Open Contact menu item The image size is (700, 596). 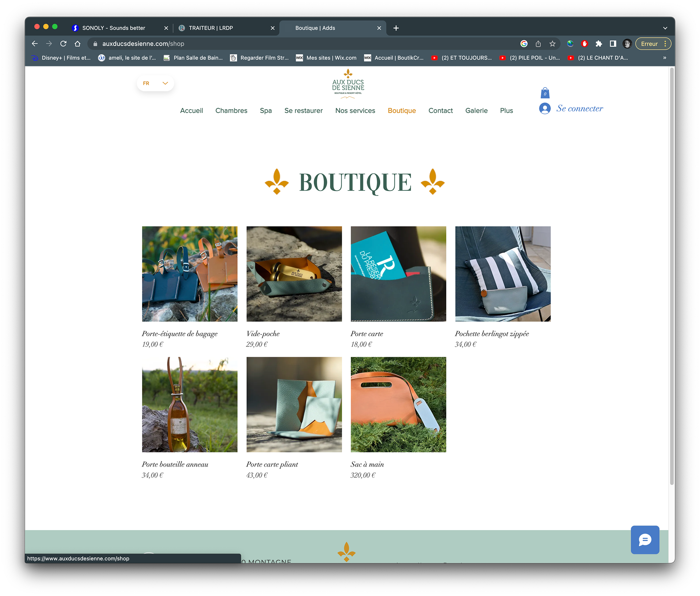coord(440,111)
